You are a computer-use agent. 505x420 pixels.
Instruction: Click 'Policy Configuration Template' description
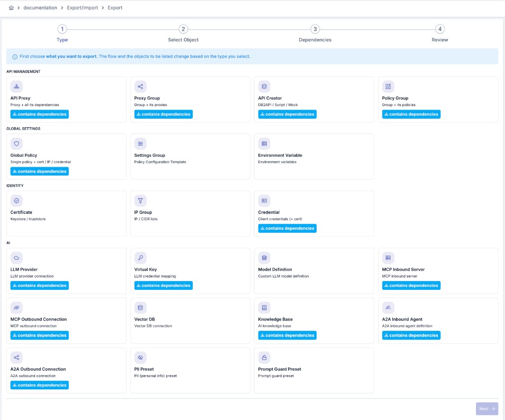[160, 162]
